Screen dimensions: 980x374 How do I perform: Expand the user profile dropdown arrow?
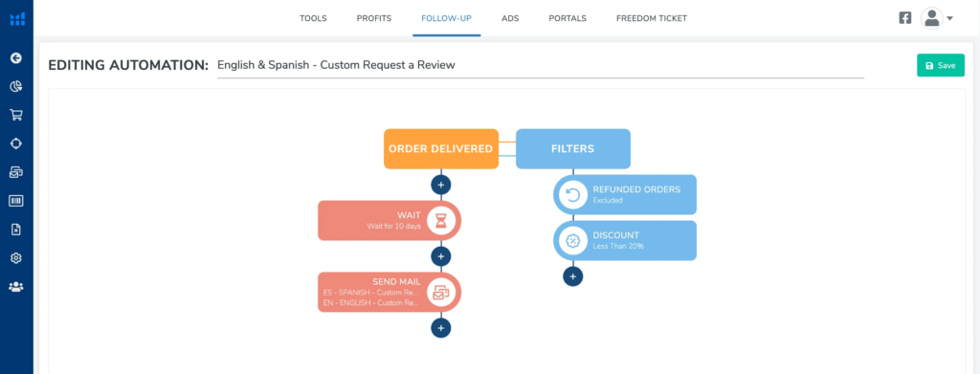pyautogui.click(x=949, y=19)
